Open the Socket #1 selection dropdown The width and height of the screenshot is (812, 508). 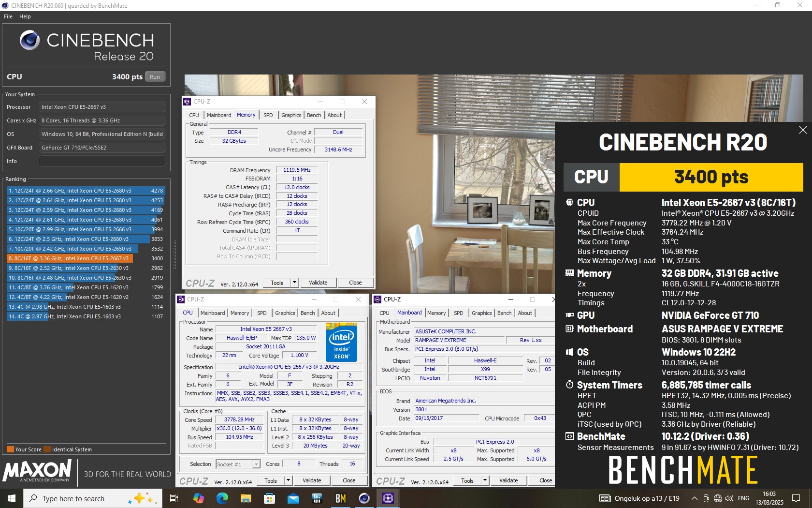[x=238, y=464]
